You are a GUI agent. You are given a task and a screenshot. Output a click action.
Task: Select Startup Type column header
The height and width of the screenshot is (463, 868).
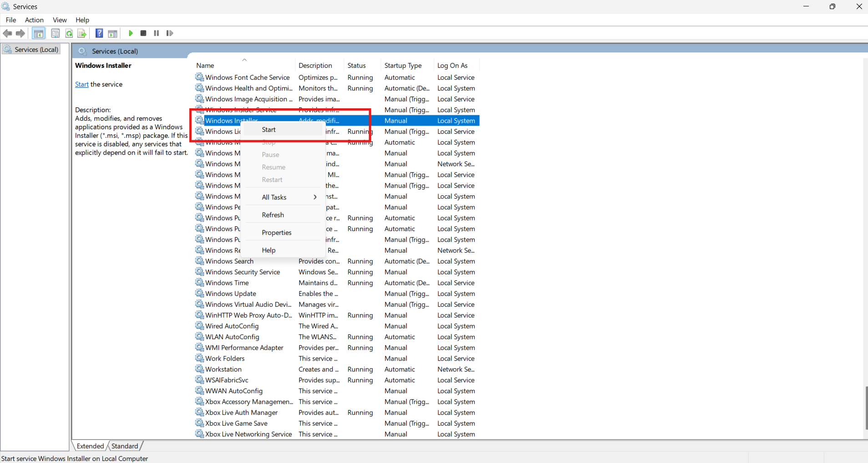pos(403,65)
